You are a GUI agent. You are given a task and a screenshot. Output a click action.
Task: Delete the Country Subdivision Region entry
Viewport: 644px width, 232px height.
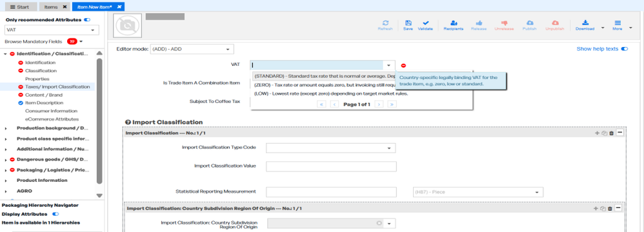click(610, 208)
